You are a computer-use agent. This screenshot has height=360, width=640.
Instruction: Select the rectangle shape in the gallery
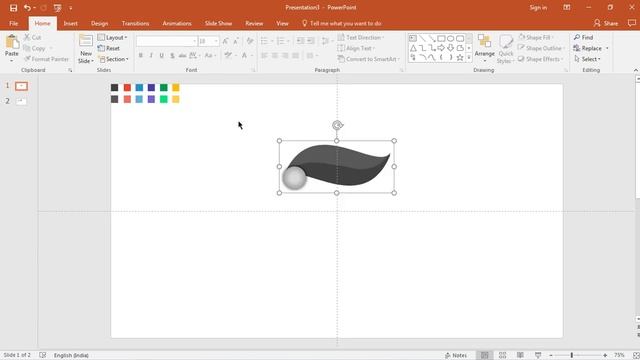[x=441, y=38]
